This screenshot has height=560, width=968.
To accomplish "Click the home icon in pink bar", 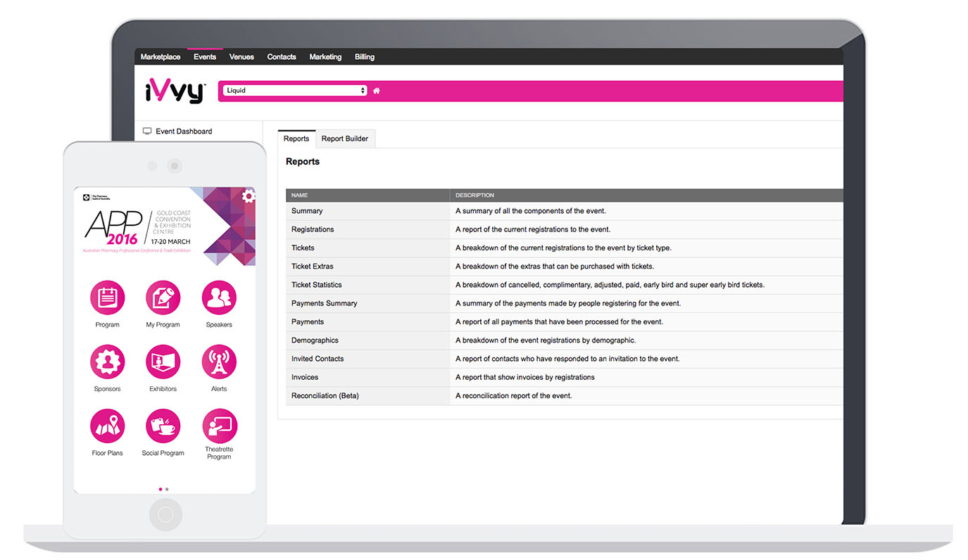I will click(377, 91).
